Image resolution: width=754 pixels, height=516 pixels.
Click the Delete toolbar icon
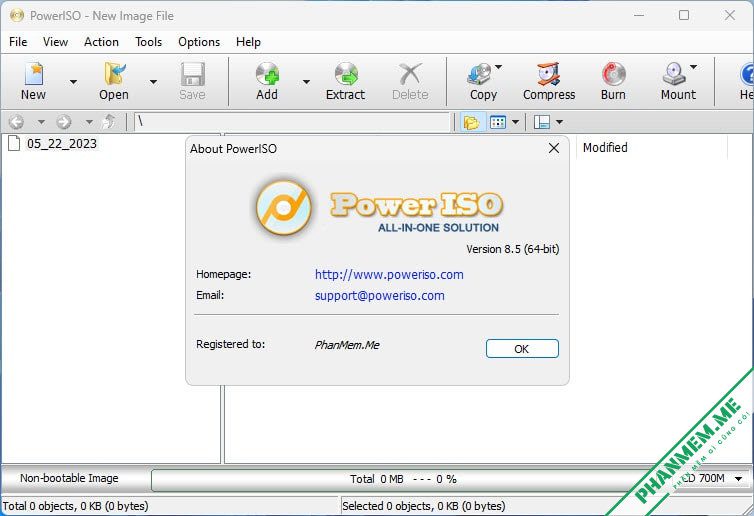tap(410, 75)
